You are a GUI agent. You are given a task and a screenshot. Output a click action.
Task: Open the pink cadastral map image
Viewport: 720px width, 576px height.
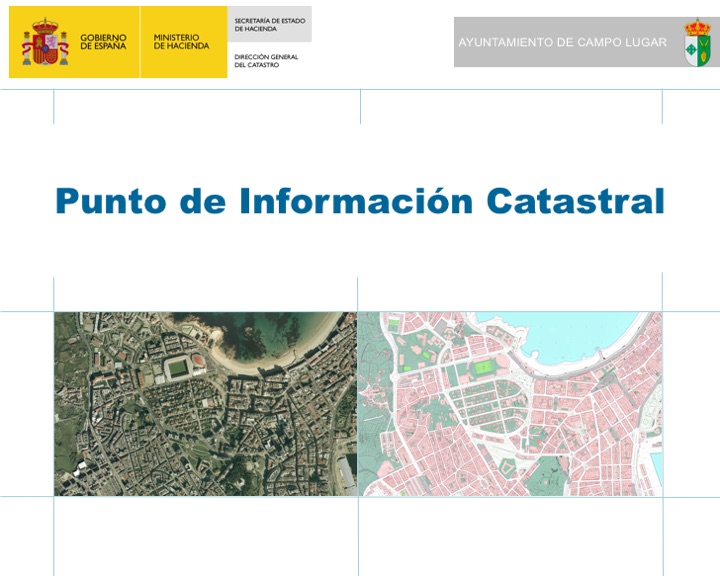coord(510,403)
